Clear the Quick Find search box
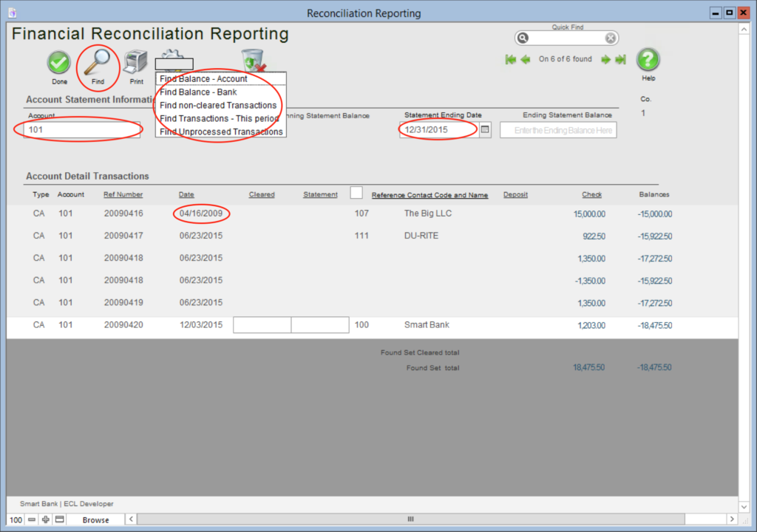Viewport: 757px width, 532px height. [610, 38]
